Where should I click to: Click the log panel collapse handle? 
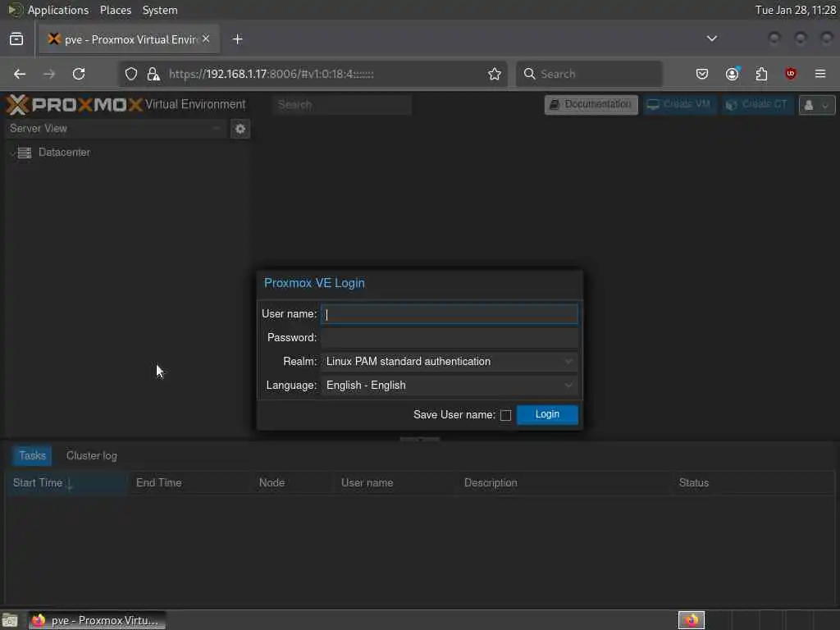click(x=420, y=440)
